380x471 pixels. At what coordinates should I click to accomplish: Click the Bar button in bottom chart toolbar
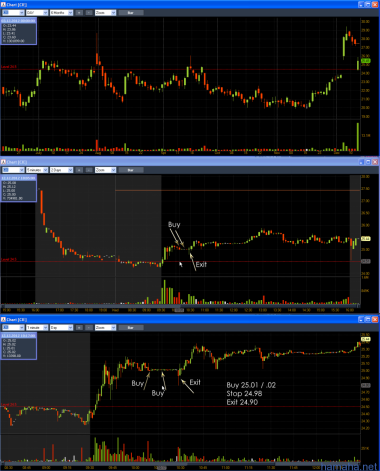(131, 328)
